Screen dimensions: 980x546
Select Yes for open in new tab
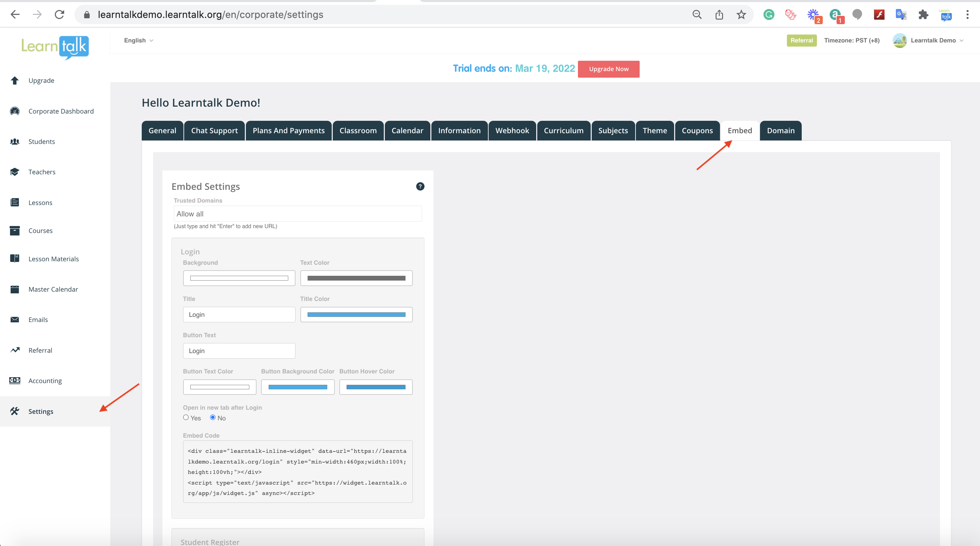[x=186, y=417]
